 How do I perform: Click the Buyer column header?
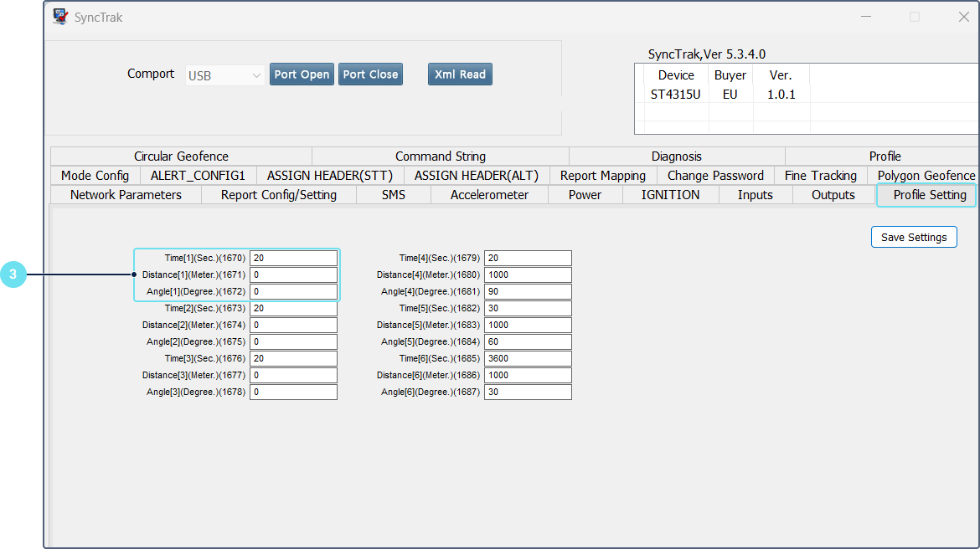(x=730, y=75)
